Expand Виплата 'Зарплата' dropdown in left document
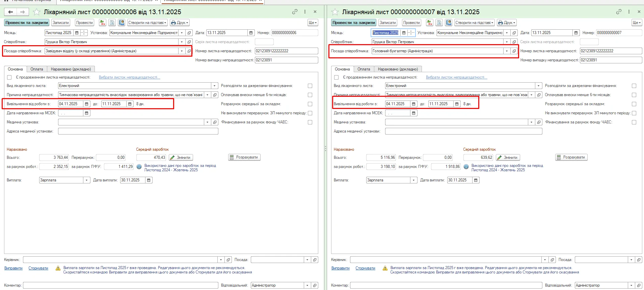The height and width of the screenshot is (290, 644). [87, 180]
